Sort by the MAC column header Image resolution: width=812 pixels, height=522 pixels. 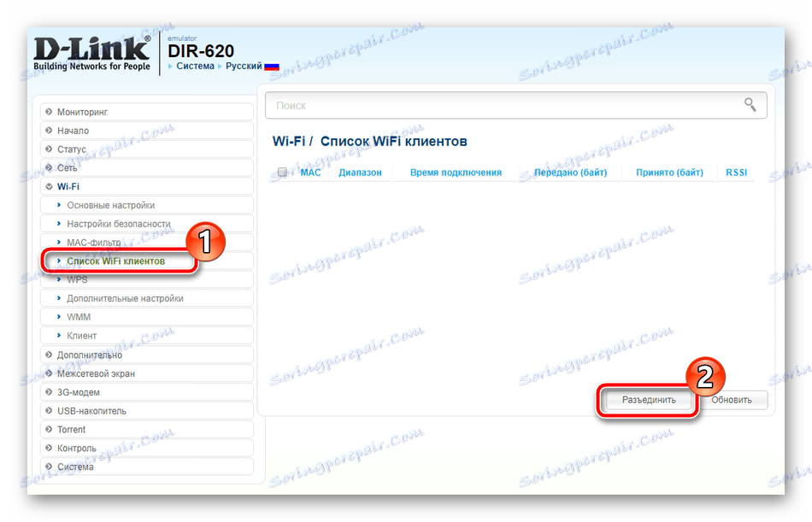coord(311,173)
